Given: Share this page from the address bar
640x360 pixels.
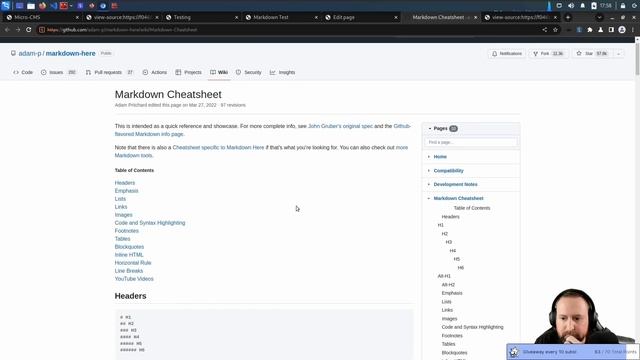Looking at the screenshot, I should coord(544,30).
